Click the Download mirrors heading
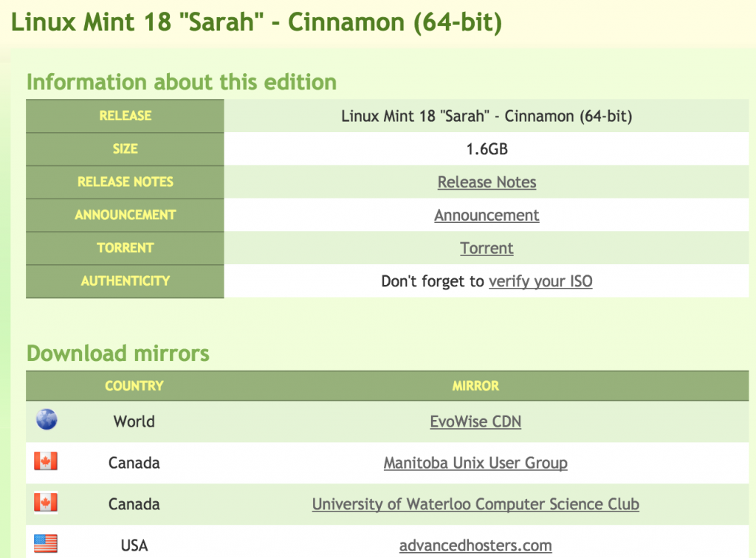Image resolution: width=756 pixels, height=558 pixels. (118, 354)
